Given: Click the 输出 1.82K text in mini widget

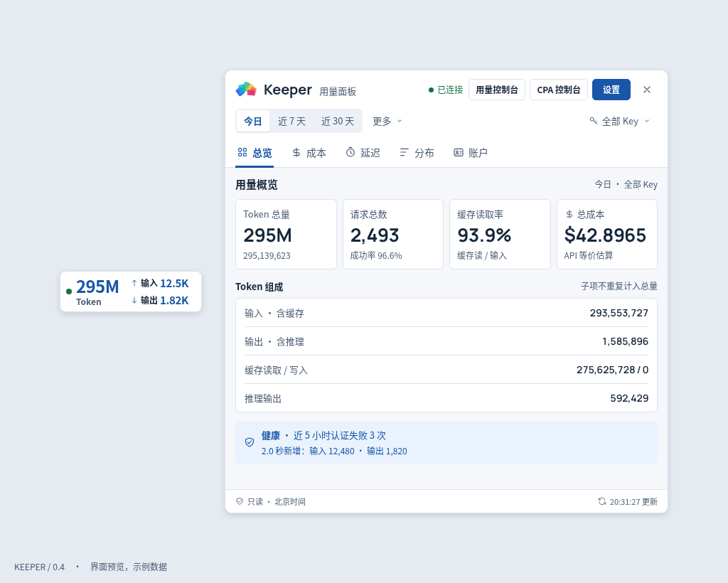Looking at the screenshot, I should [x=164, y=300].
